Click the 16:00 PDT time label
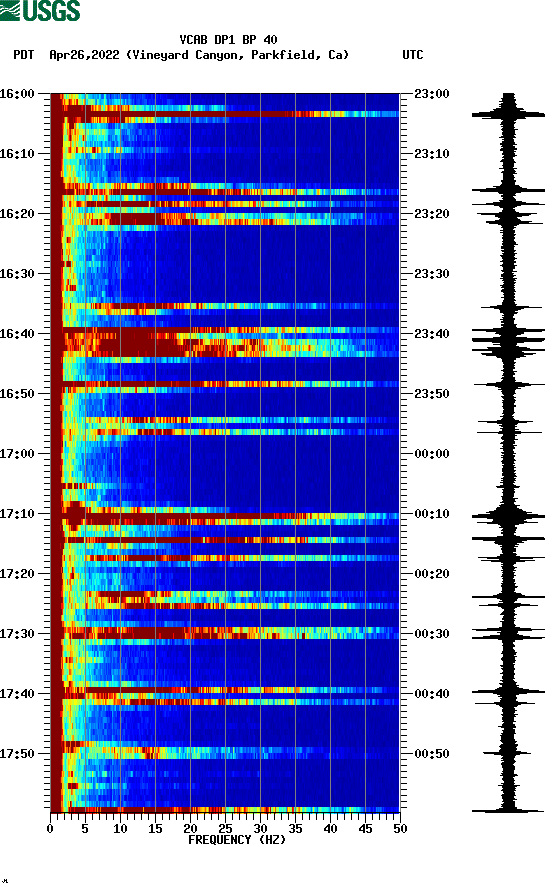This screenshot has height=892, width=552. point(17,94)
